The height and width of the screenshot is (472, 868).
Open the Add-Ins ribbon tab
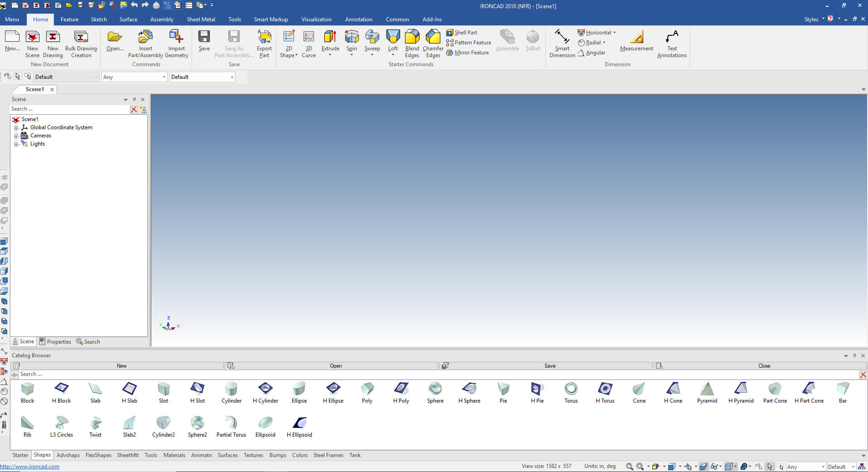click(x=432, y=19)
